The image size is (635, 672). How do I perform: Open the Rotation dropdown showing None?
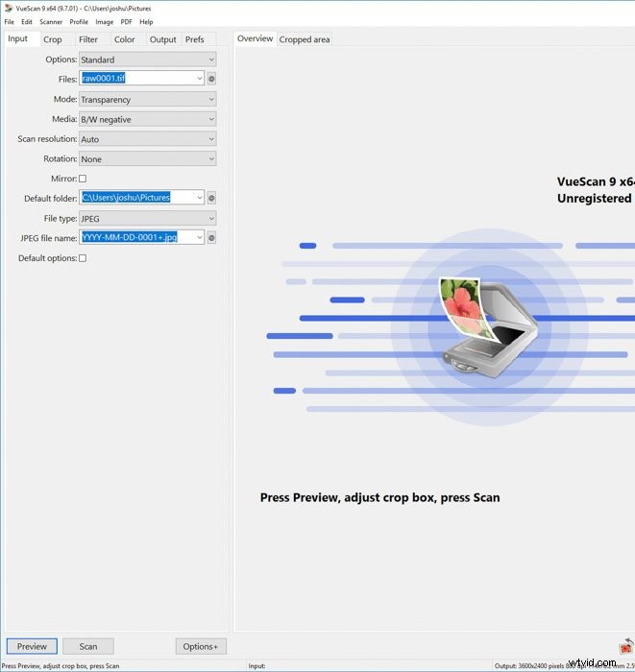tap(148, 159)
